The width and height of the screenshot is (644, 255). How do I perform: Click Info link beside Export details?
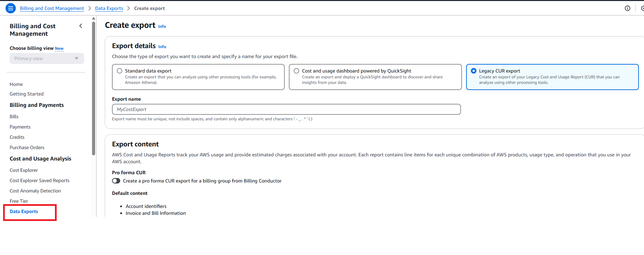tap(162, 47)
